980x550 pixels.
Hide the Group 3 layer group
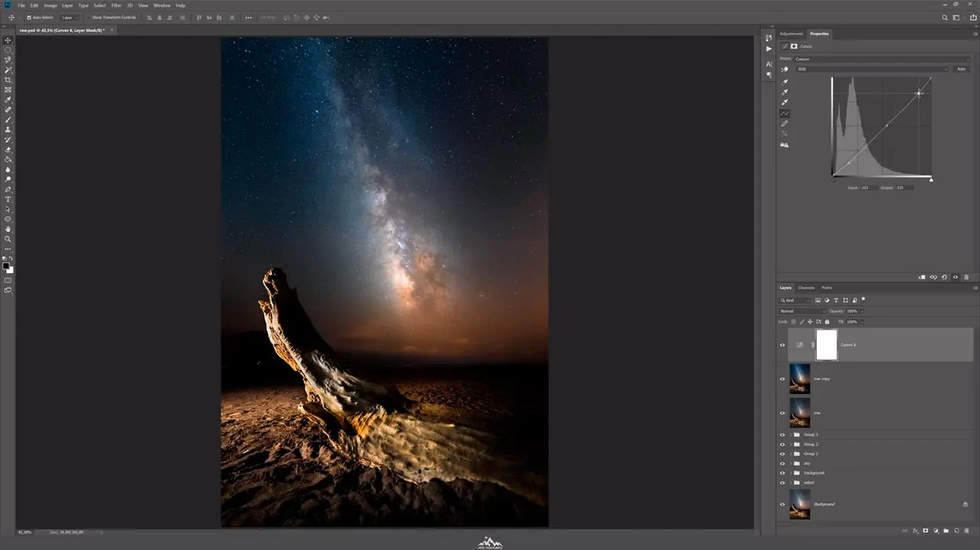click(x=782, y=434)
